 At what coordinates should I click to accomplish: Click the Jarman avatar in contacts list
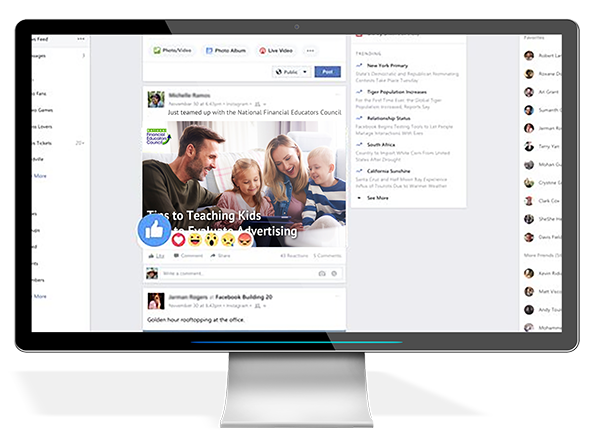(x=529, y=128)
